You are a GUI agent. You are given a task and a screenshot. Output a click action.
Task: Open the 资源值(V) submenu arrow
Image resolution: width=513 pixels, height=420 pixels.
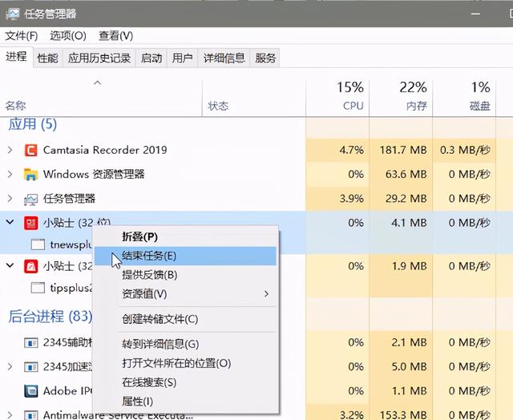coord(266,293)
